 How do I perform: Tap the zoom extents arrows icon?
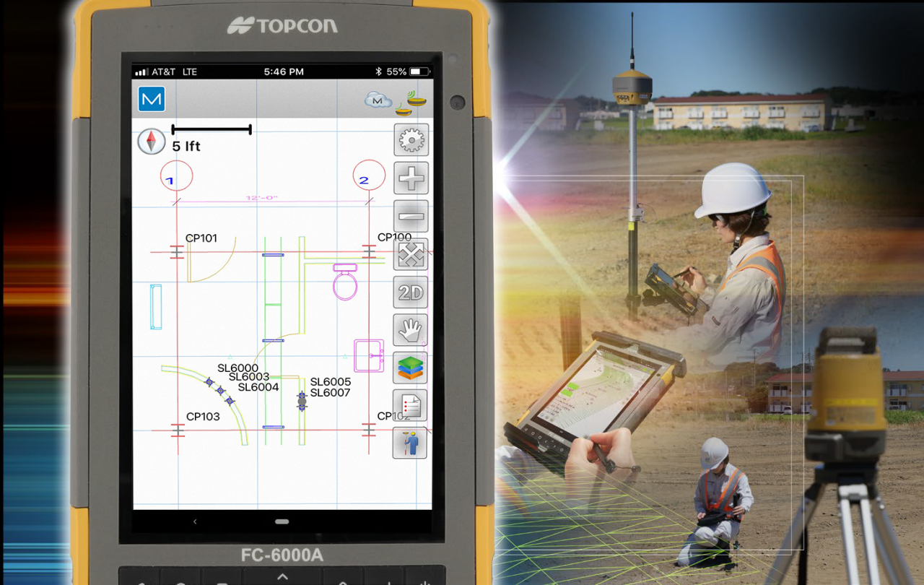pyautogui.click(x=411, y=255)
